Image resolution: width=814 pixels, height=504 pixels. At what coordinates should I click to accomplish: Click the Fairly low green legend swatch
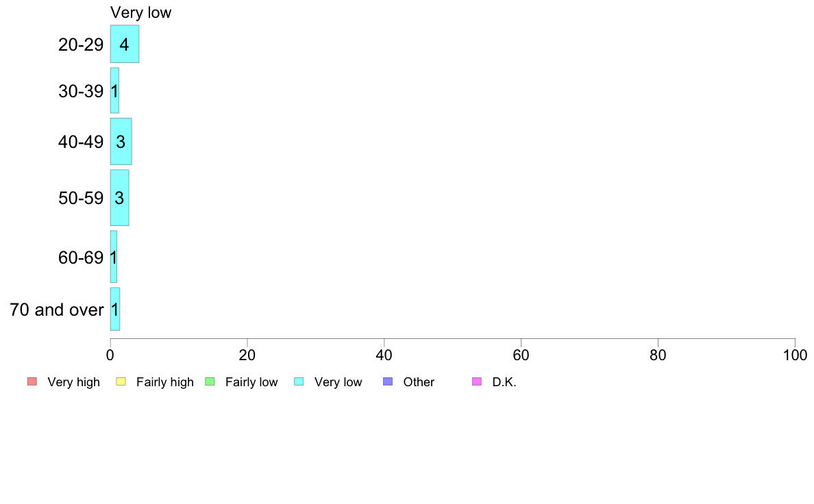pyautogui.click(x=210, y=381)
